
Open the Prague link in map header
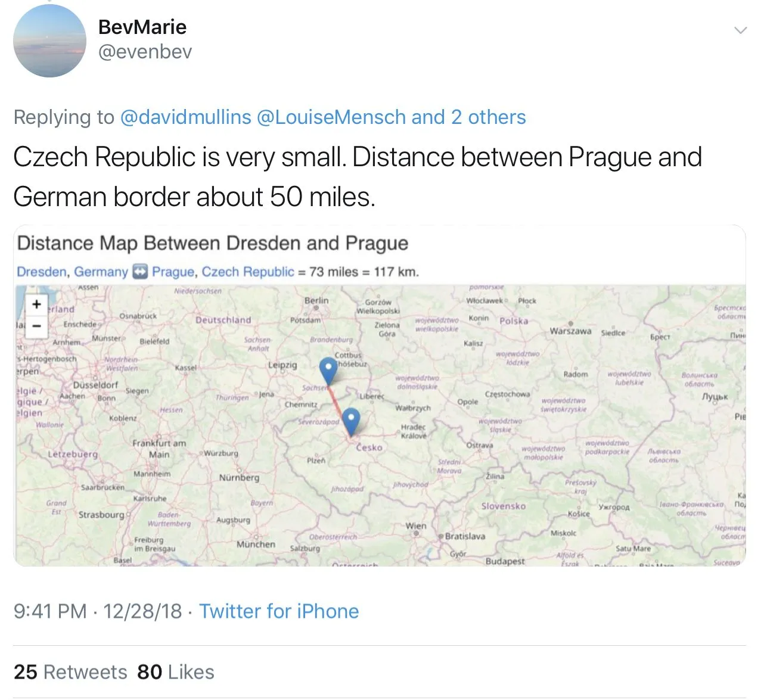(173, 272)
